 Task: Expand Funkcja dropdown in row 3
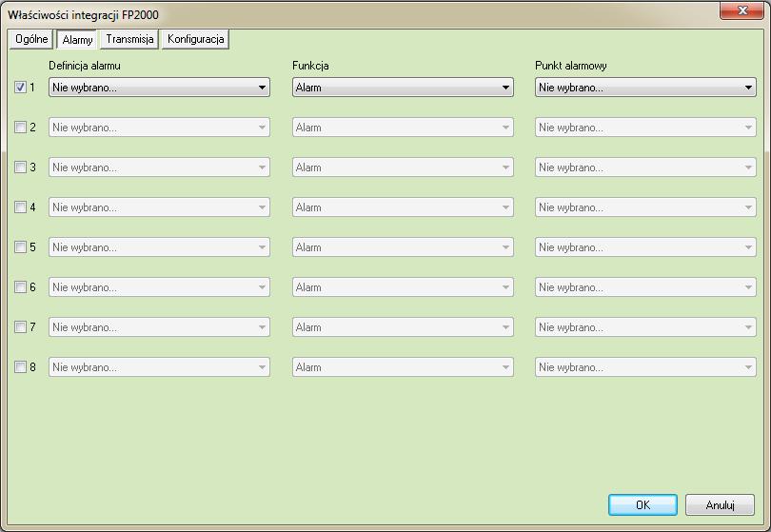(403, 167)
